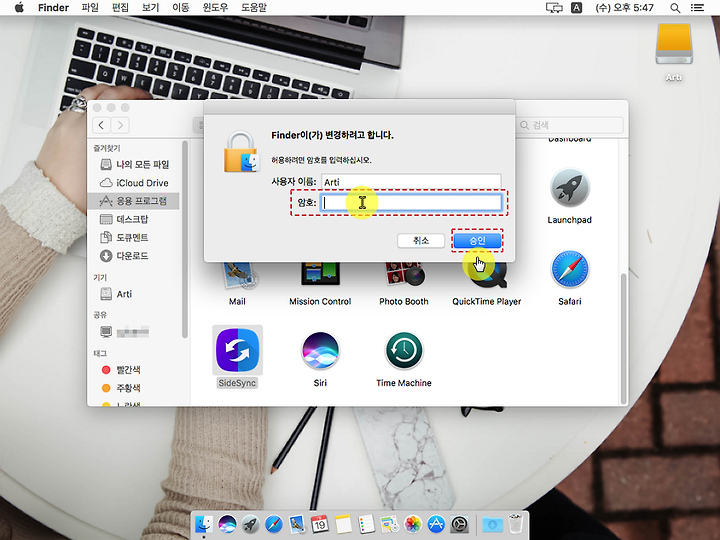
Task: Open the 편집 menu
Action: click(x=120, y=7)
